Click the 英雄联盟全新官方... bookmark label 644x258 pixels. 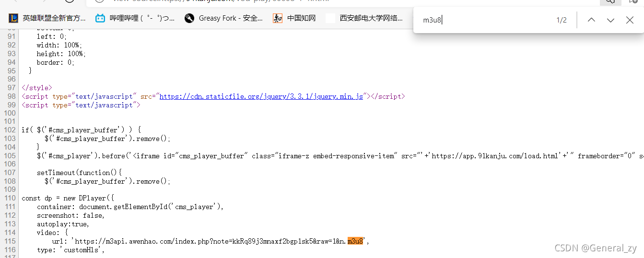(x=54, y=18)
